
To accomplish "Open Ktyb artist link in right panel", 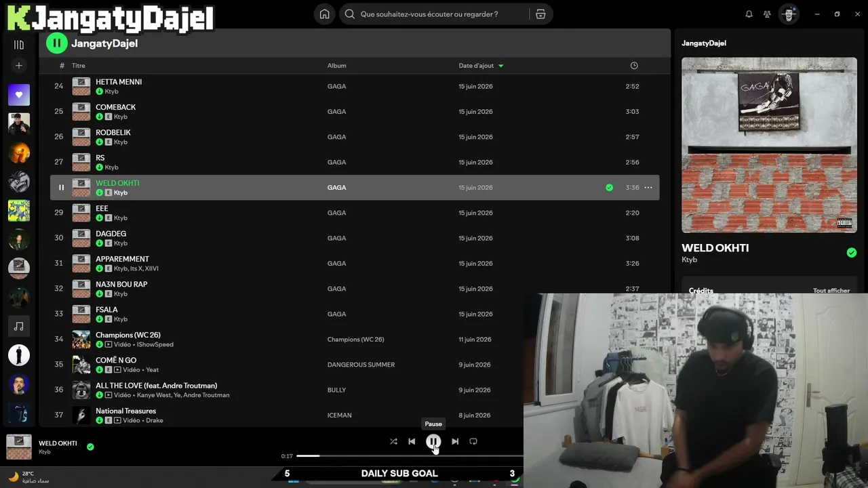I will click(689, 260).
